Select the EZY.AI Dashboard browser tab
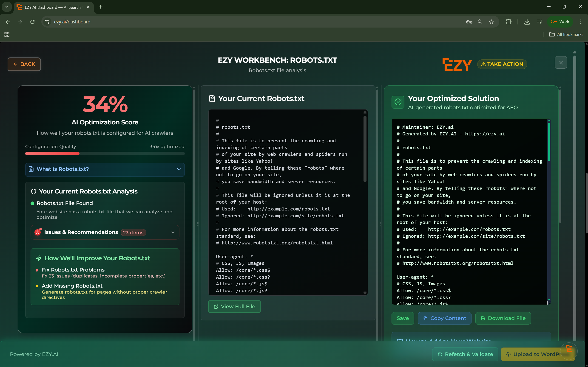 [x=52, y=7]
